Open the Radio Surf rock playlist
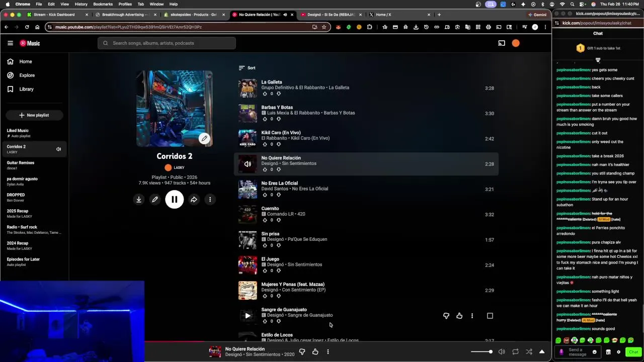Viewport: 644px width, 362px height. [34, 229]
